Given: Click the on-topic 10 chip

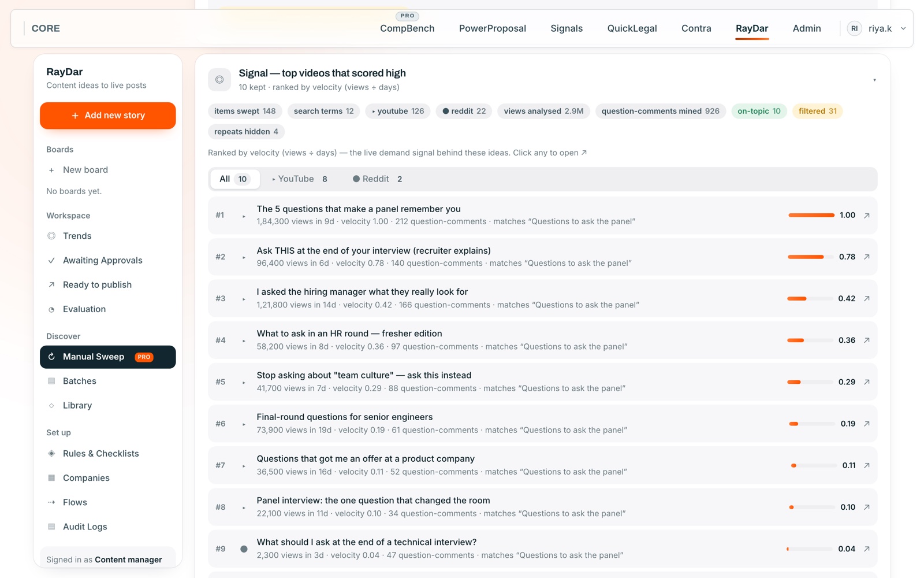Looking at the screenshot, I should click(x=759, y=111).
